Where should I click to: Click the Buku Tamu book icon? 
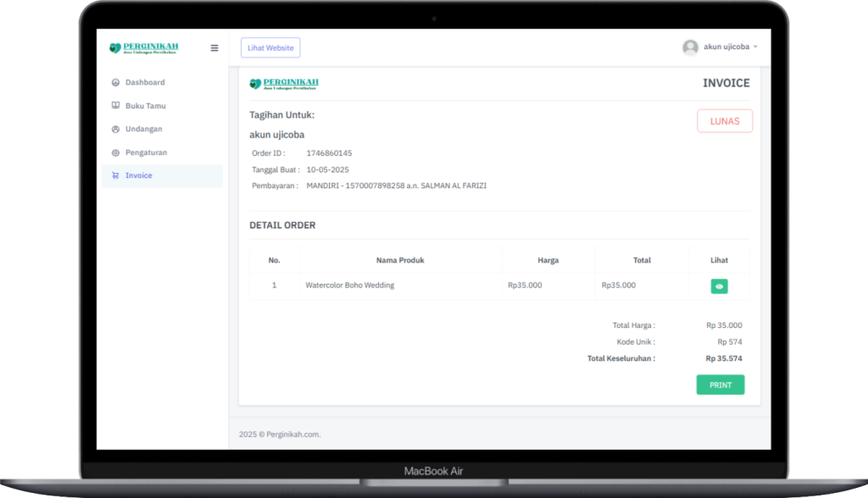(115, 106)
